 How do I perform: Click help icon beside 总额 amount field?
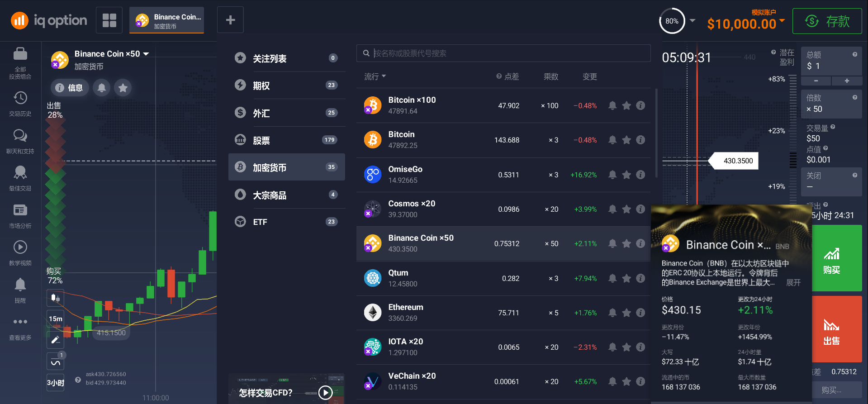(x=855, y=54)
